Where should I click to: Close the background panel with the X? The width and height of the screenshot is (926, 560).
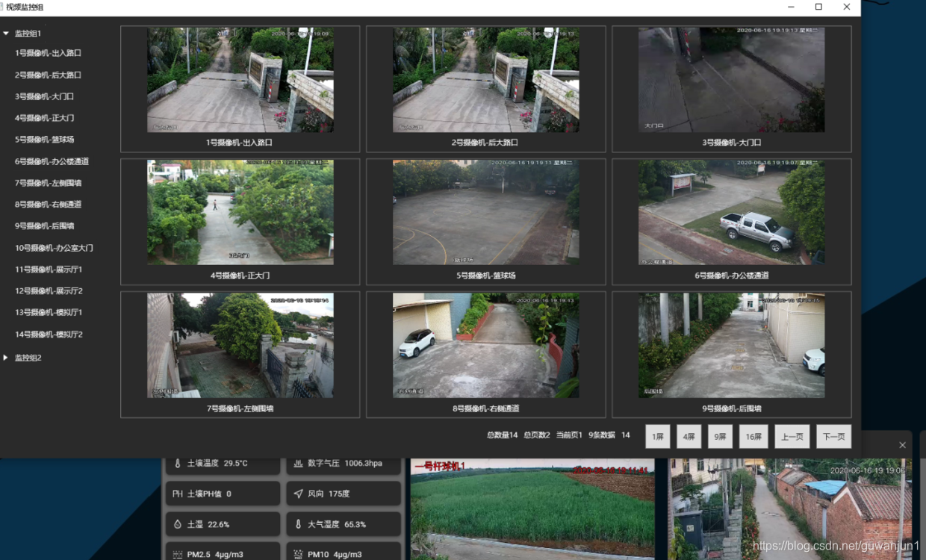pyautogui.click(x=902, y=445)
